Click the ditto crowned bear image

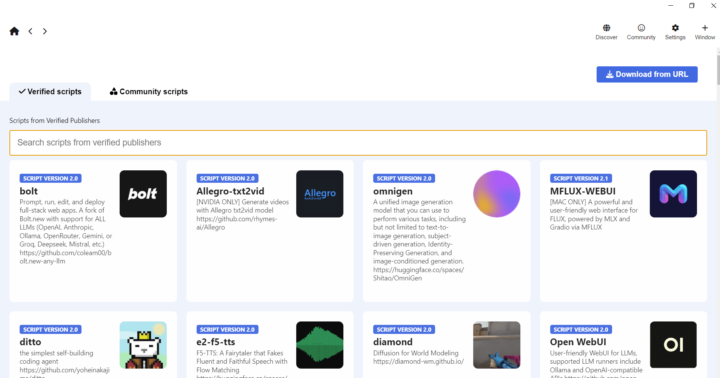pyautogui.click(x=143, y=345)
